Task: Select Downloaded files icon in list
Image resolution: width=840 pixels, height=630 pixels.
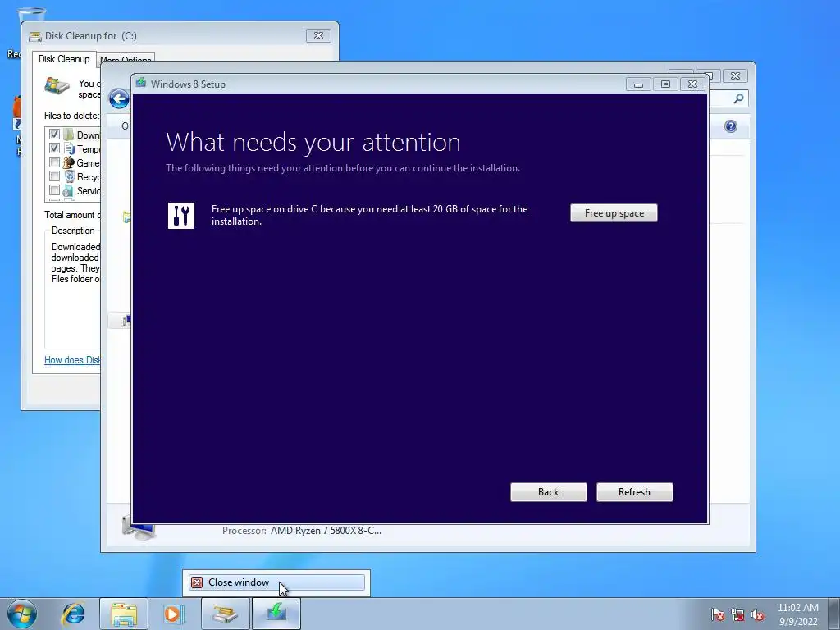Action: (69, 134)
